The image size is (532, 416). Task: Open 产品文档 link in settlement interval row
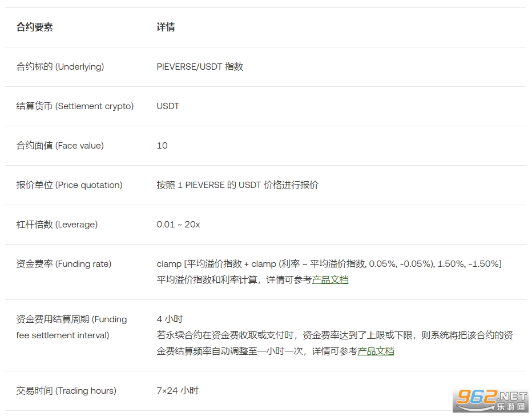tap(376, 351)
